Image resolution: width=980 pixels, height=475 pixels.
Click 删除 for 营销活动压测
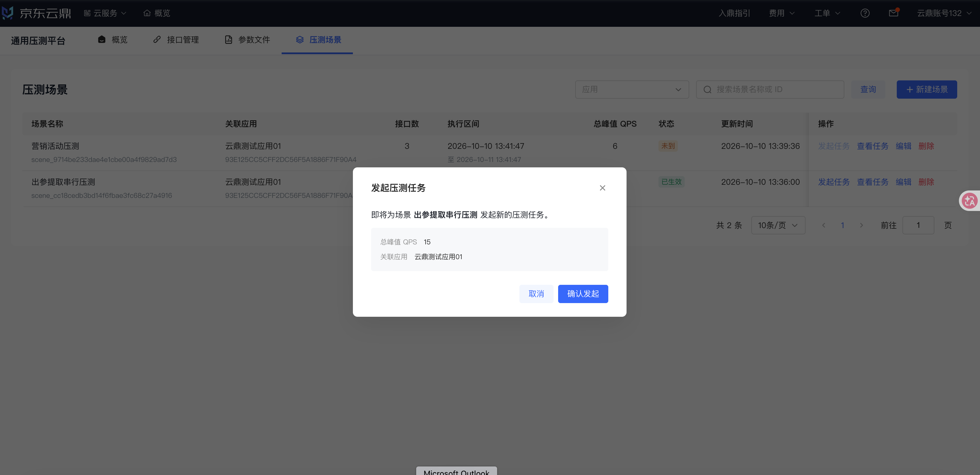(926, 146)
